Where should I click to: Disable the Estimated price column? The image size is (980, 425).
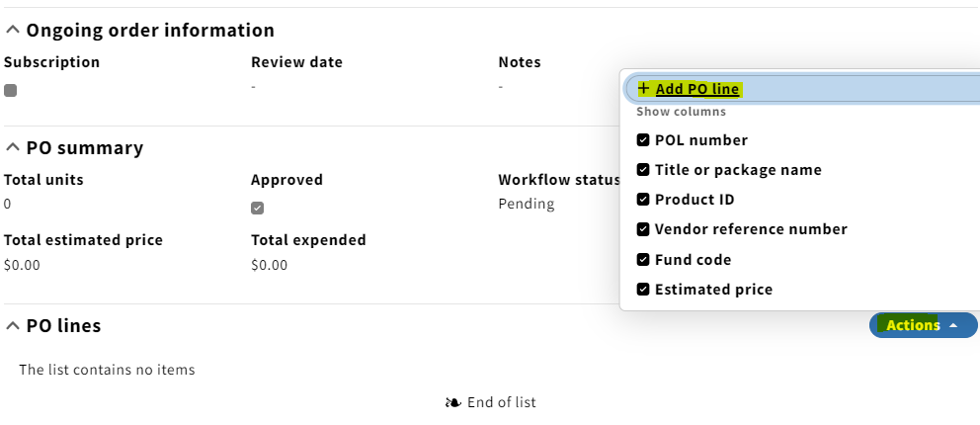pos(643,290)
